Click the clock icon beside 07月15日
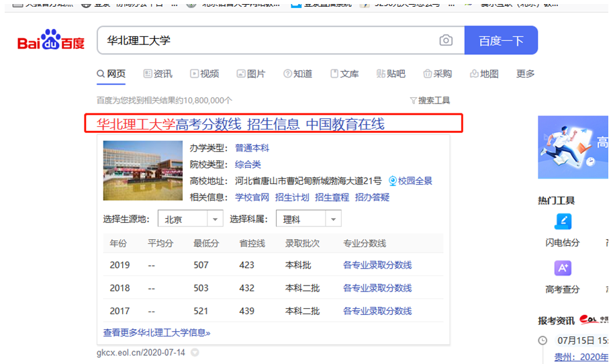This screenshot has height=364, width=611. point(543,340)
